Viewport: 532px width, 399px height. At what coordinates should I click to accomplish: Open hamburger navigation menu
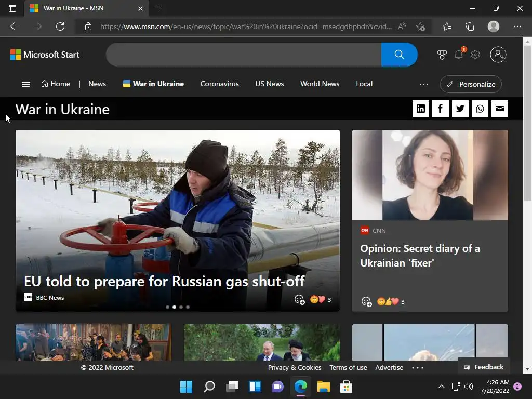26,84
